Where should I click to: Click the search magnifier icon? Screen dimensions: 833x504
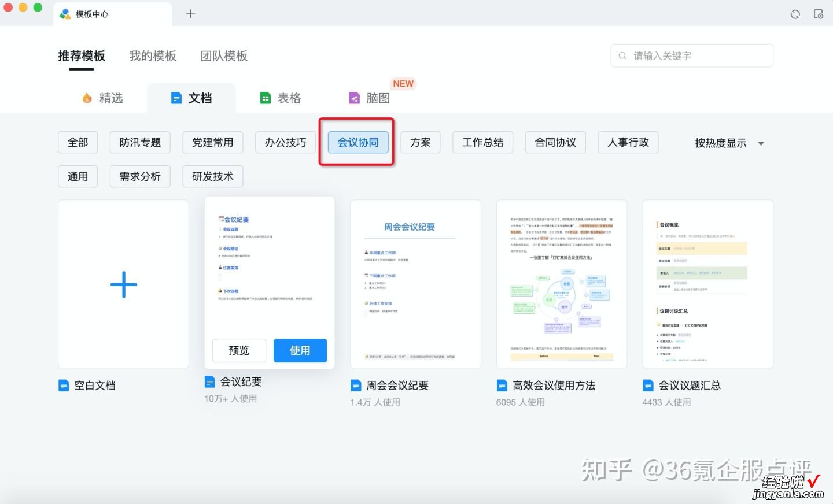tap(622, 56)
